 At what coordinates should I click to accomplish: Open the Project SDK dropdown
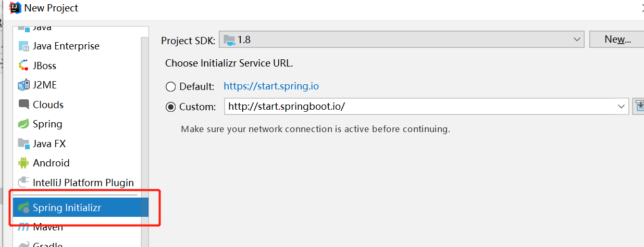click(402, 40)
